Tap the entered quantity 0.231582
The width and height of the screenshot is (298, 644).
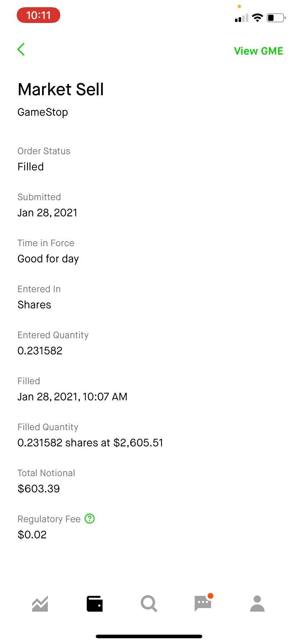[40, 351]
